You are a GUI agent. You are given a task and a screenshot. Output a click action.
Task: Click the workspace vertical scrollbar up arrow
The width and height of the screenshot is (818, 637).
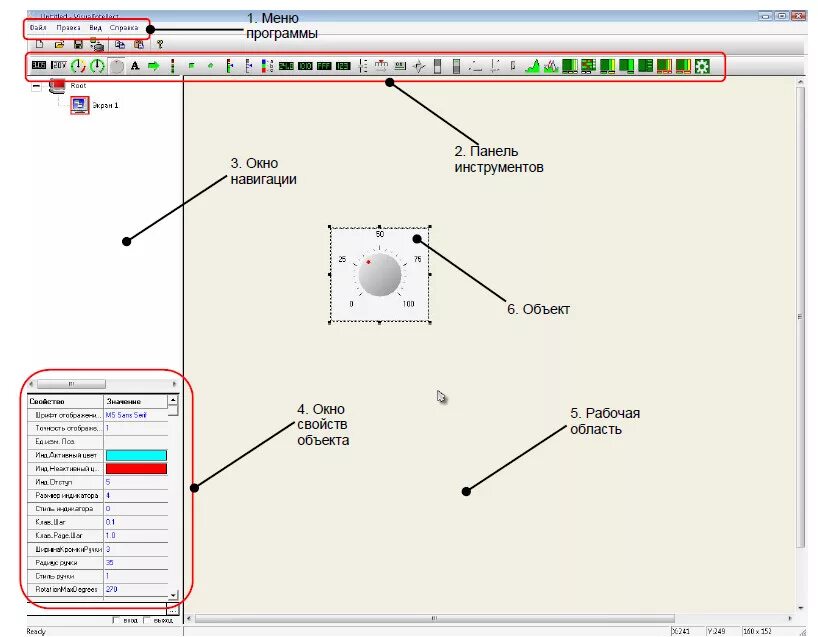(801, 82)
